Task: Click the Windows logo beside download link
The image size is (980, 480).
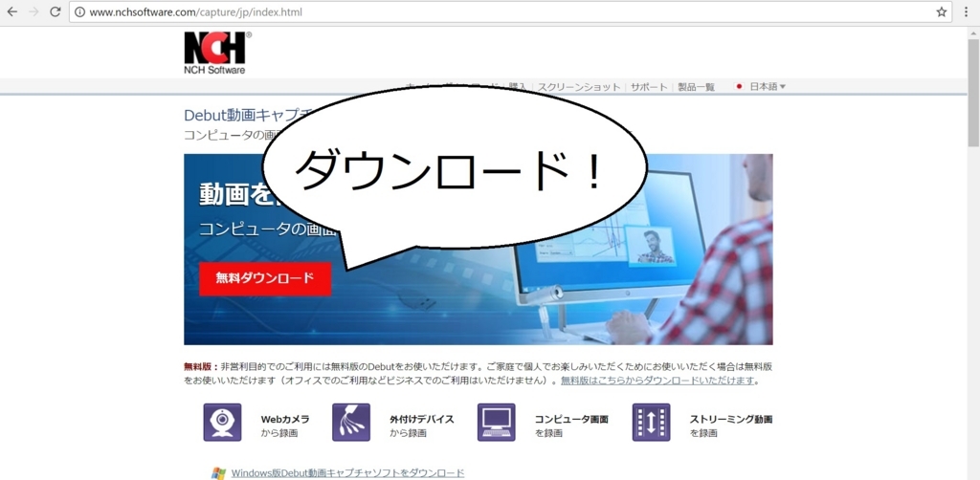Action: [219, 473]
